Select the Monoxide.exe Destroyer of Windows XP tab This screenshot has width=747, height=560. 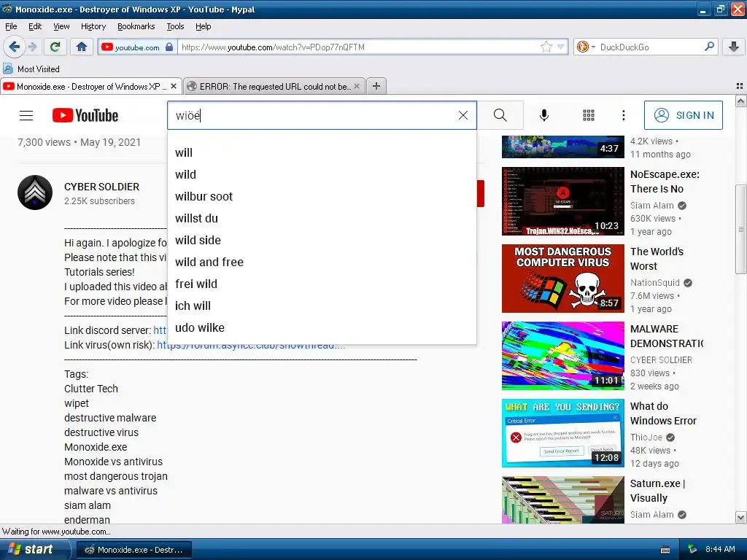pos(90,86)
